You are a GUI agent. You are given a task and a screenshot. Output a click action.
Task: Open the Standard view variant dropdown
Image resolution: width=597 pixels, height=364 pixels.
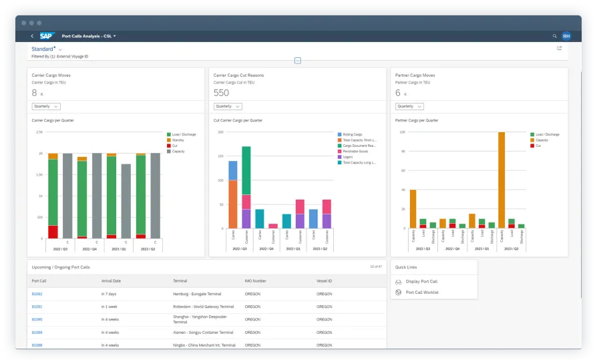(60, 49)
